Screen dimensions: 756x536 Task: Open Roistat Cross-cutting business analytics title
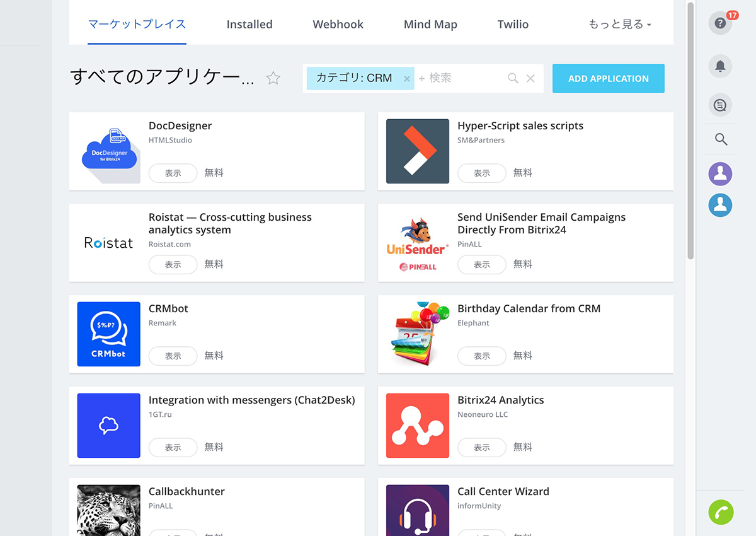(230, 223)
